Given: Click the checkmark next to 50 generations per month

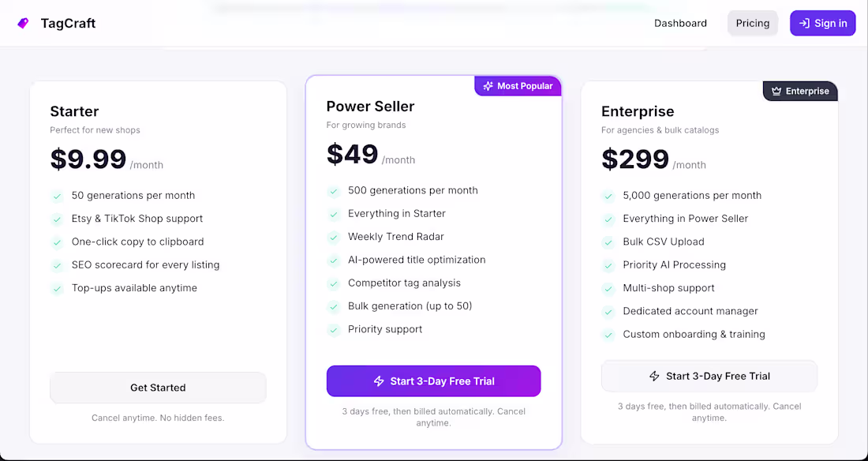Looking at the screenshot, I should (x=57, y=195).
